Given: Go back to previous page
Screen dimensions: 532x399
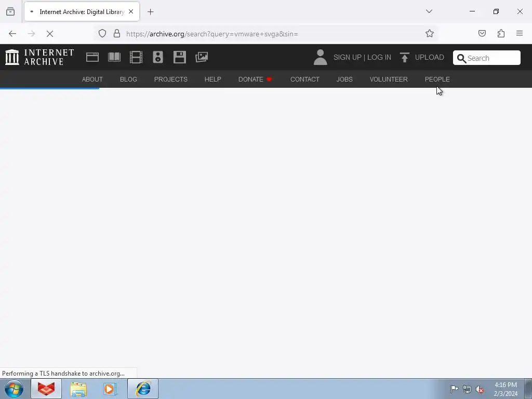Looking at the screenshot, I should point(12,34).
